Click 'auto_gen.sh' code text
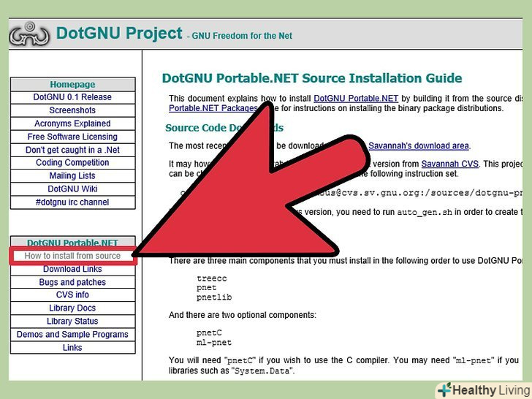The width and height of the screenshot is (532, 399). pyautogui.click(x=425, y=213)
